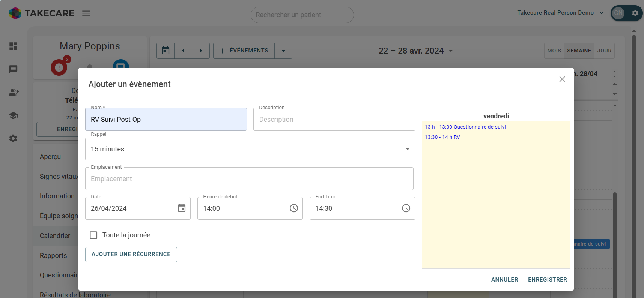The image size is (644, 298).
Task: Open the dashboard icon in left sidebar
Action: pyautogui.click(x=13, y=46)
